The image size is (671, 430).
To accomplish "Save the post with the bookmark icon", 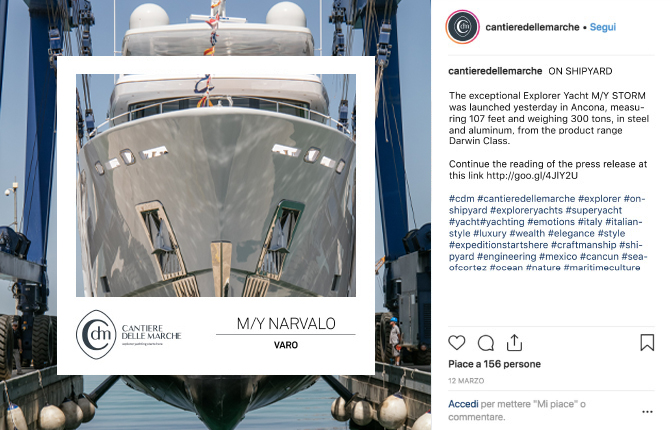I will (647, 343).
